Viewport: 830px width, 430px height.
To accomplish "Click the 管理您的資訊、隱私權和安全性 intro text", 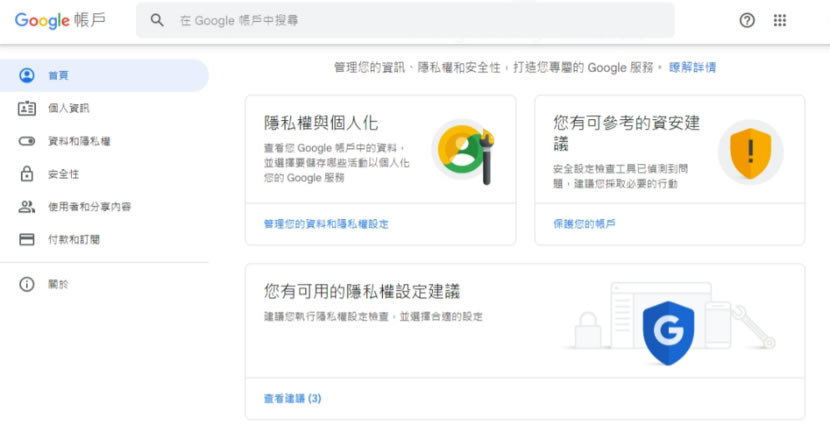I will pyautogui.click(x=498, y=67).
